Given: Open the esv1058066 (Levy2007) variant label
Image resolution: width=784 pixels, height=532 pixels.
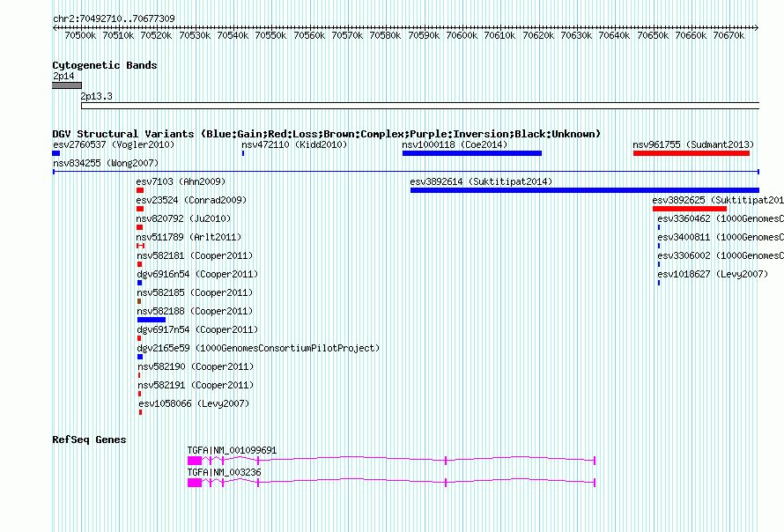Looking at the screenshot, I should (193, 403).
